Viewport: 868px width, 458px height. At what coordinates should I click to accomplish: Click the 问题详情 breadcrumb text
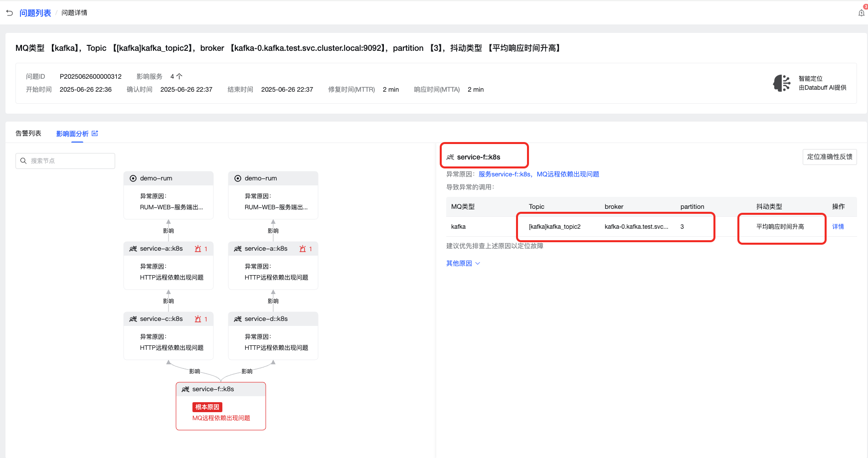pos(74,13)
